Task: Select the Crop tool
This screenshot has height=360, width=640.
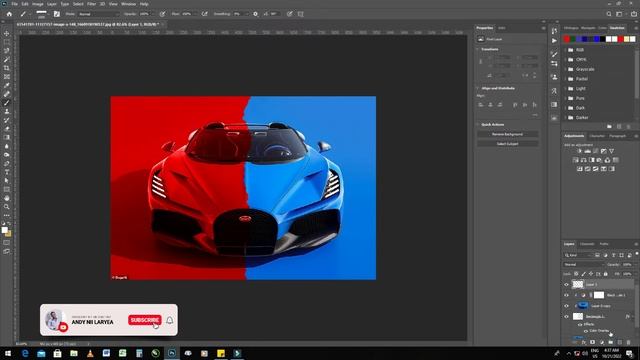Action: 7,68
